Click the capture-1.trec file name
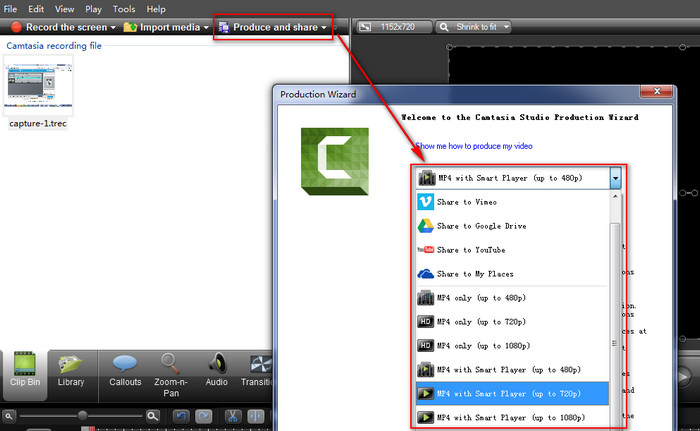 pyautogui.click(x=38, y=124)
